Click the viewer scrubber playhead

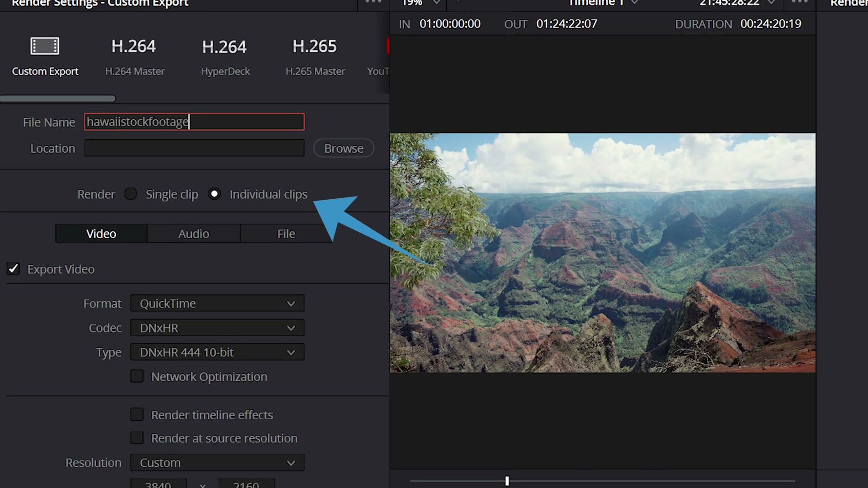[x=507, y=481]
